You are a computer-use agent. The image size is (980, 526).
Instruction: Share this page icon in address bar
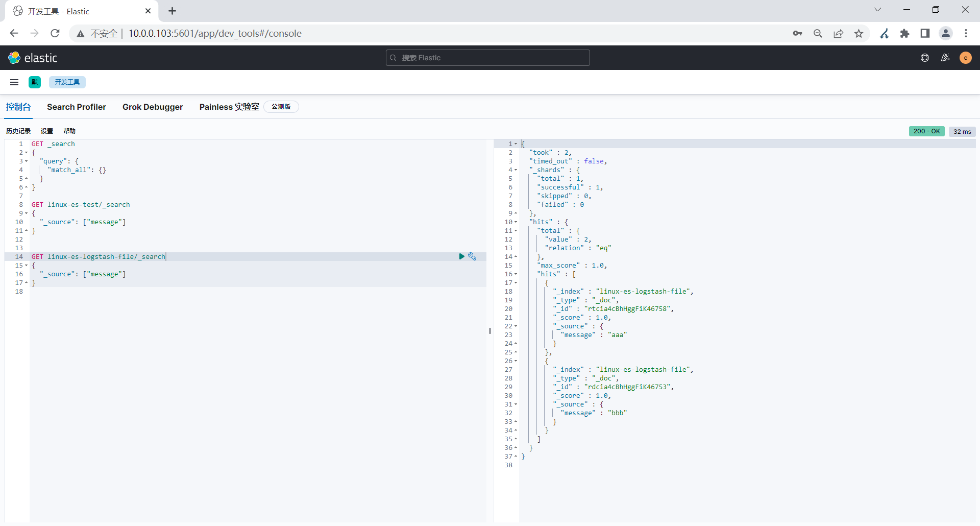pyautogui.click(x=838, y=33)
